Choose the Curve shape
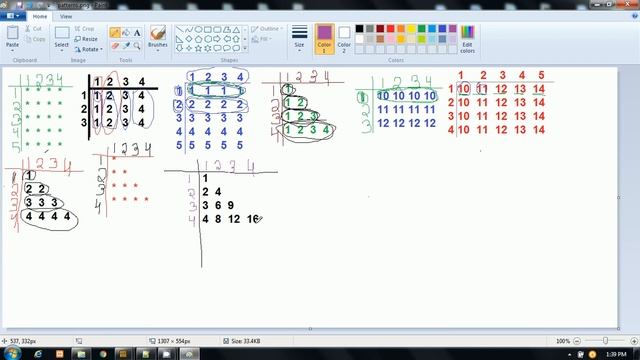This screenshot has width=640, height=360. pyautogui.click(x=189, y=30)
